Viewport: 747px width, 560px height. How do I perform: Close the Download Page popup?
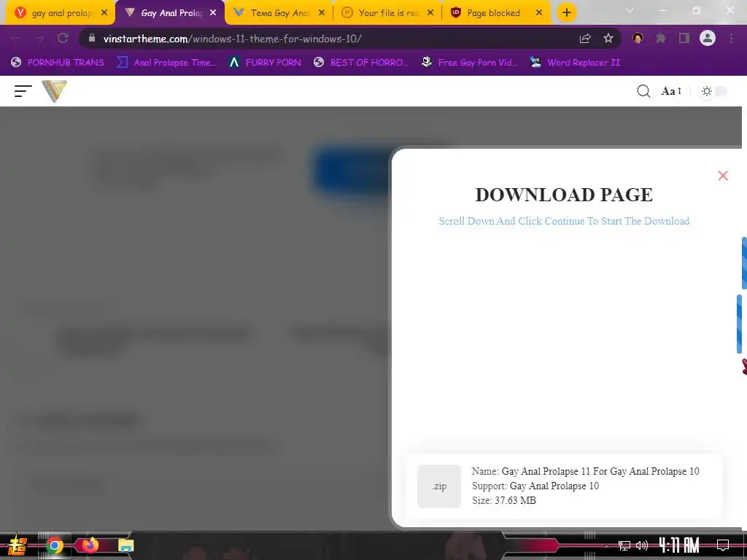pos(723,176)
